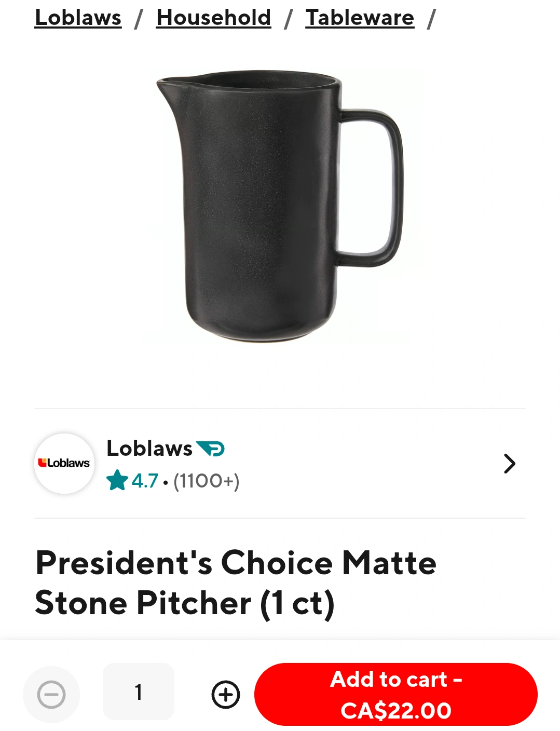The image size is (560, 731).
Task: Open the (1100+) reviews count
Action: tap(207, 481)
